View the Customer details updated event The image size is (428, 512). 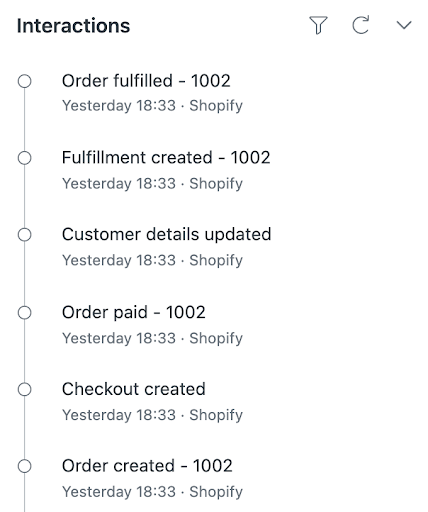point(166,234)
